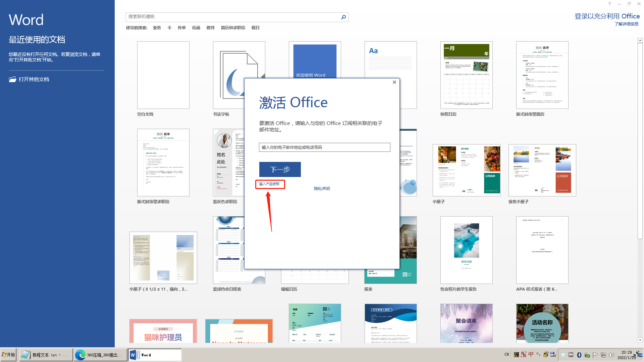
Task: Open the 开始 Start menu button
Action: pos(9,355)
